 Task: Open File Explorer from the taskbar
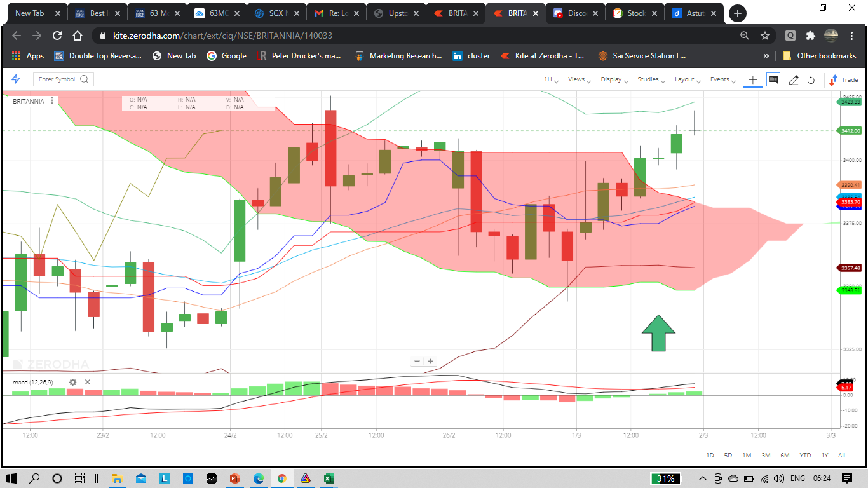click(117, 478)
